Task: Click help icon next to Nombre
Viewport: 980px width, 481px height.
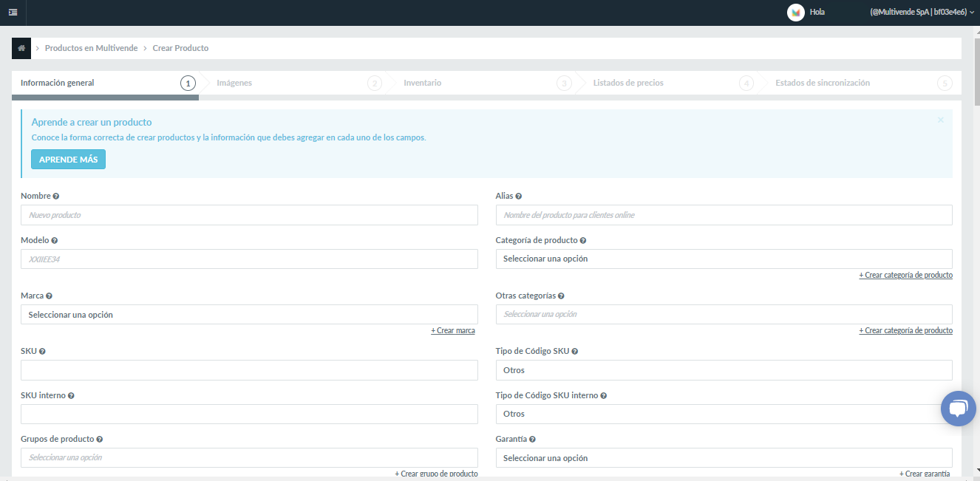Action: [56, 197]
